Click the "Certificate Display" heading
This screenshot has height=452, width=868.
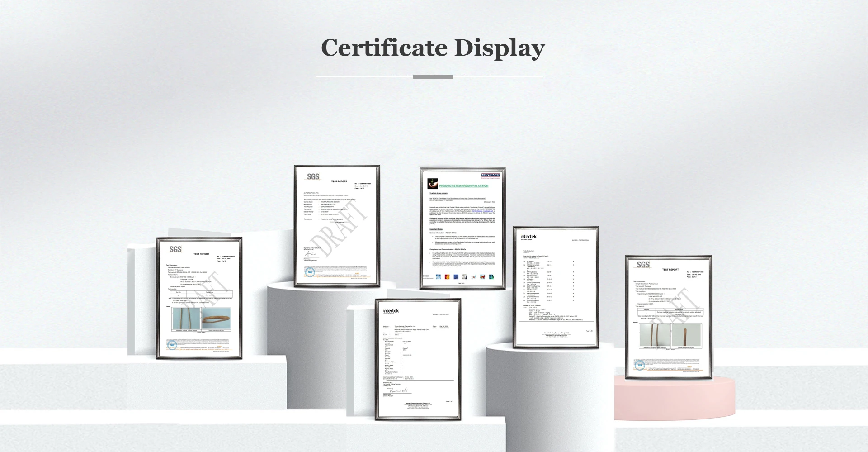(x=433, y=48)
